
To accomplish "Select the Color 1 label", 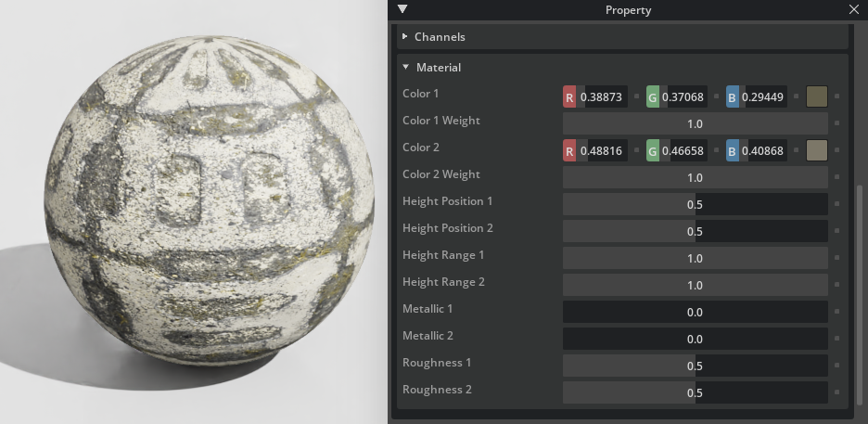I will [421, 94].
